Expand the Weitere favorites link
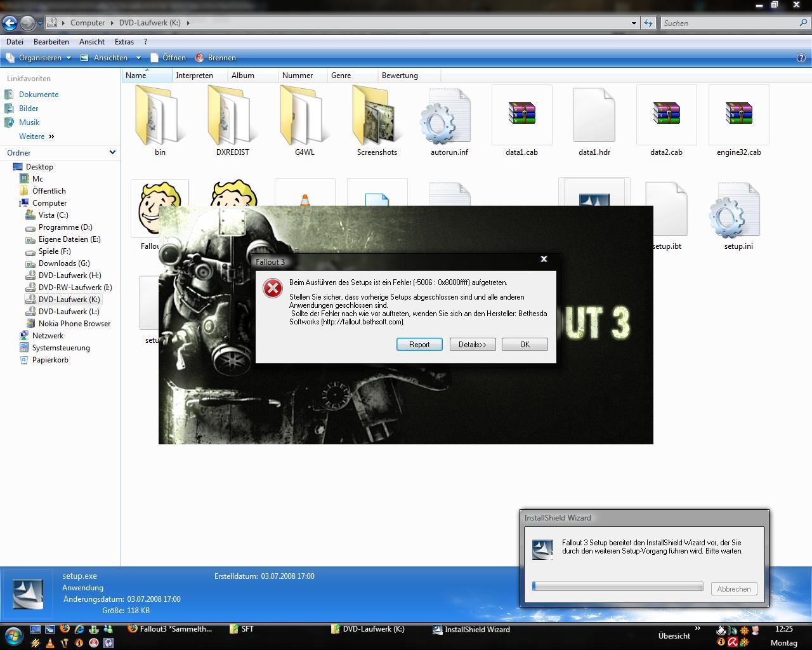 [x=36, y=136]
